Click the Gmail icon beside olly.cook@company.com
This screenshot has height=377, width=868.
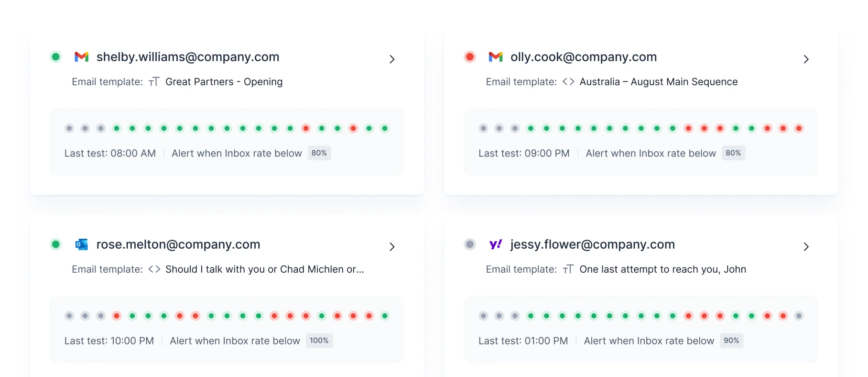click(496, 57)
